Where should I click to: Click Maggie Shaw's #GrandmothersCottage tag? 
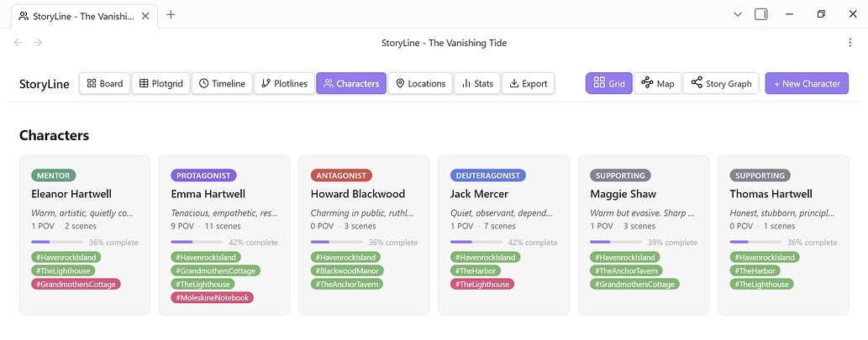[x=634, y=284]
